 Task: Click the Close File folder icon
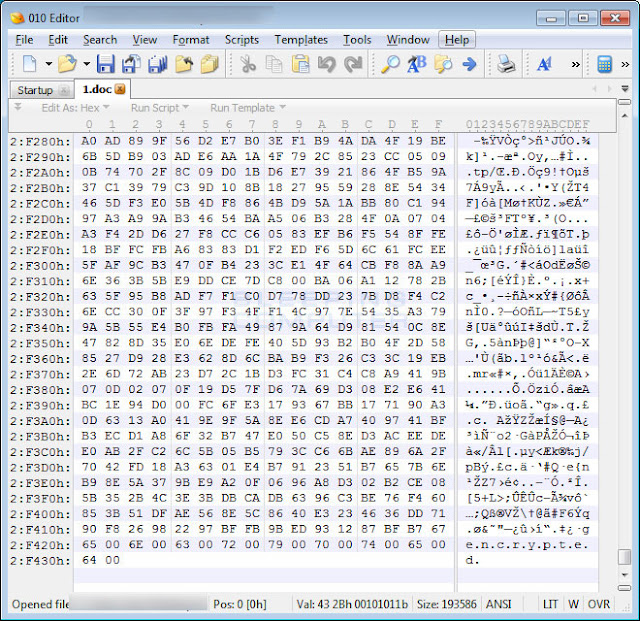[184, 64]
